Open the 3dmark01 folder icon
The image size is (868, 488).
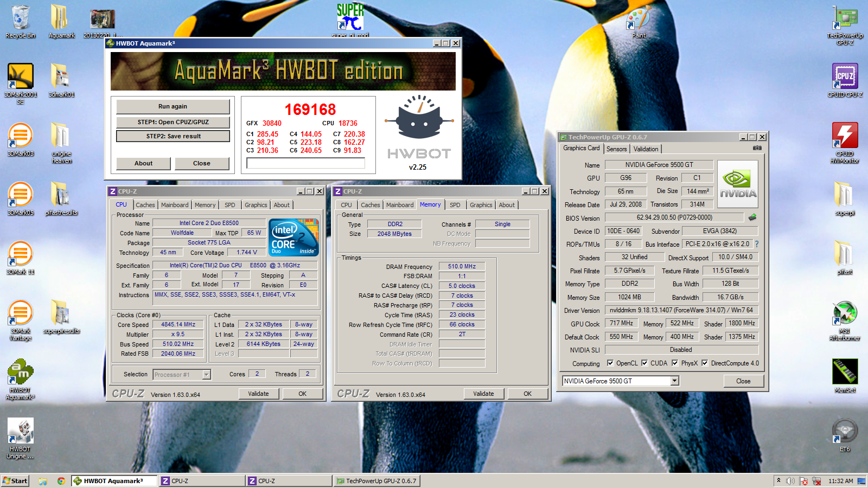[61, 80]
